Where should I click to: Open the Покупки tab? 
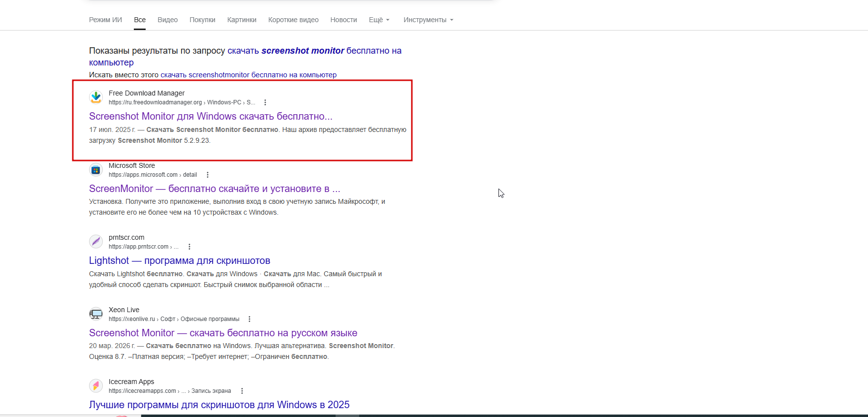click(x=202, y=20)
